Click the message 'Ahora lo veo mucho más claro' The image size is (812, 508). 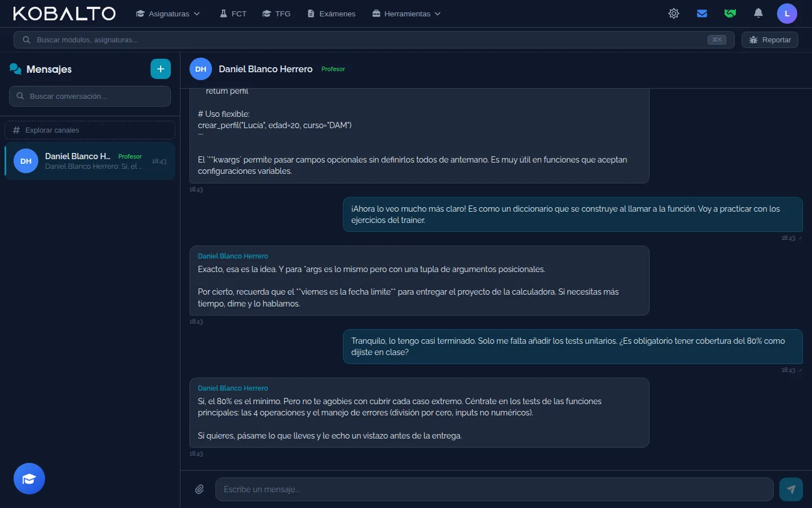pos(572,214)
